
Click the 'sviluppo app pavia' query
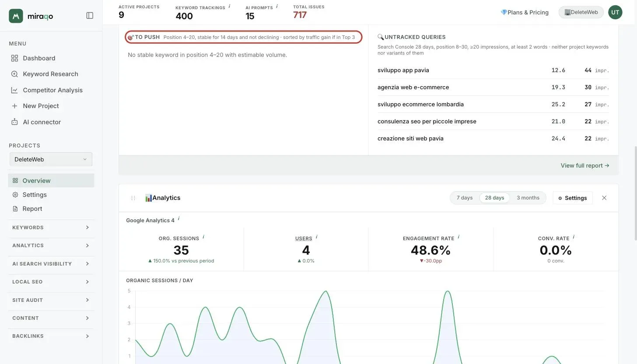[403, 70]
